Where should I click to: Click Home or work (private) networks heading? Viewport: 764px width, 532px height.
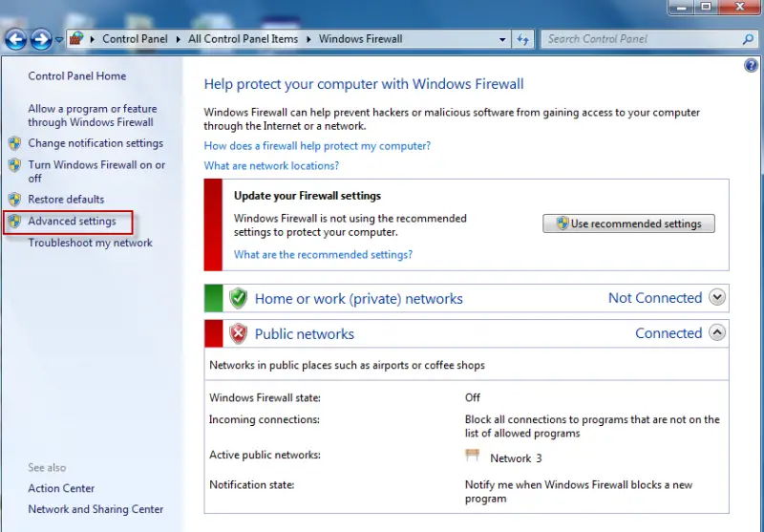(359, 299)
